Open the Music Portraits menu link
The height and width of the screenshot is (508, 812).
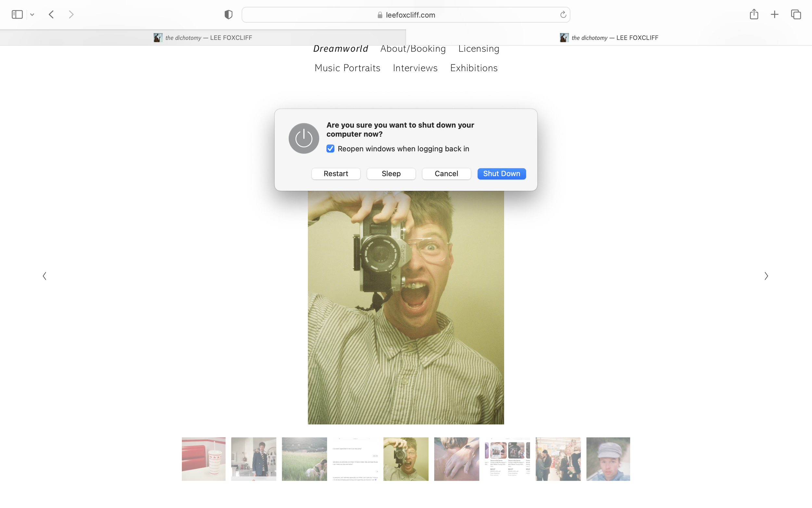(348, 68)
